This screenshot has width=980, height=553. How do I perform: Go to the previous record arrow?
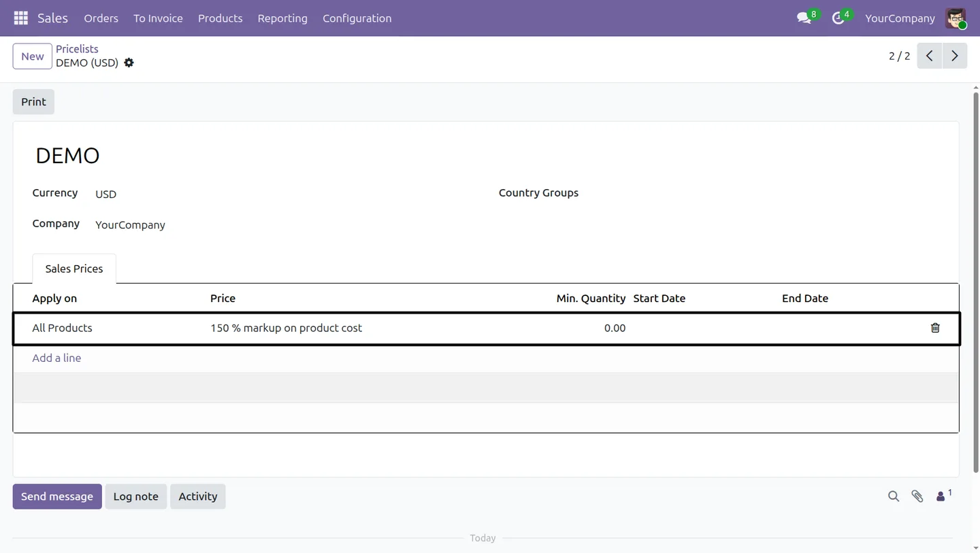tap(929, 56)
